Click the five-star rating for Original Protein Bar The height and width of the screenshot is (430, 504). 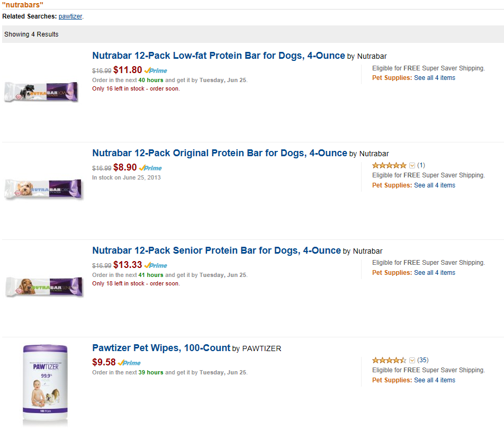pos(389,165)
